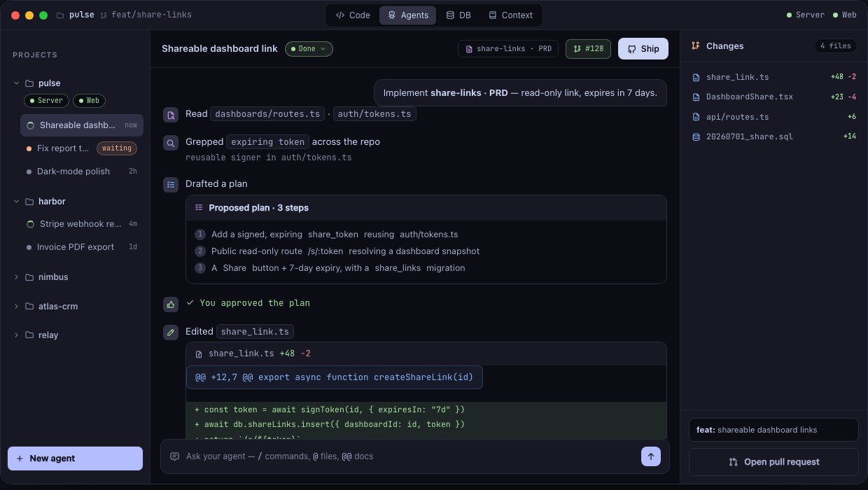Viewport: 868px width, 490px height.
Task: Click the user prompt message bubble
Action: [520, 92]
